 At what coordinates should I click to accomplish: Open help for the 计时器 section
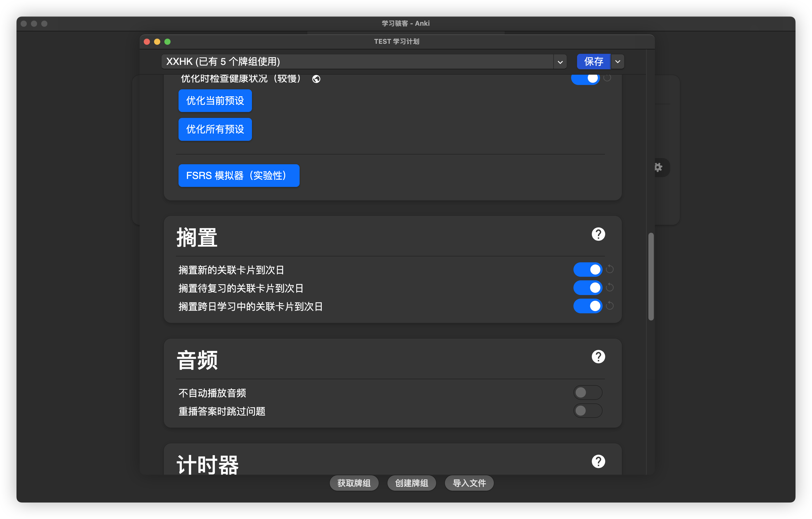click(598, 461)
